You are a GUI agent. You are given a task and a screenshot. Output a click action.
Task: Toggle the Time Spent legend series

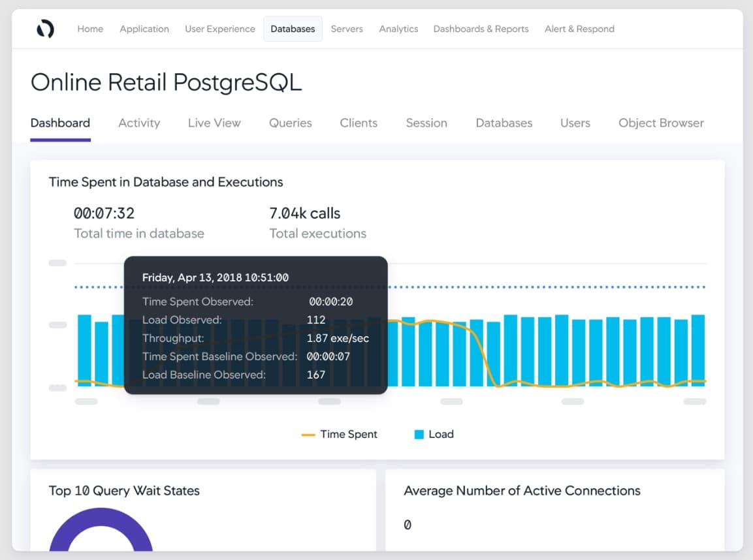point(339,434)
